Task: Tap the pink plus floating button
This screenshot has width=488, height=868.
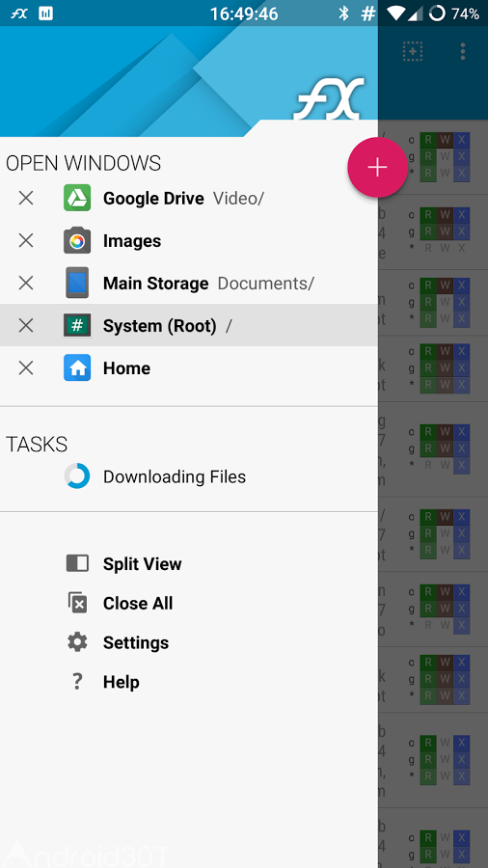Action: (x=377, y=167)
